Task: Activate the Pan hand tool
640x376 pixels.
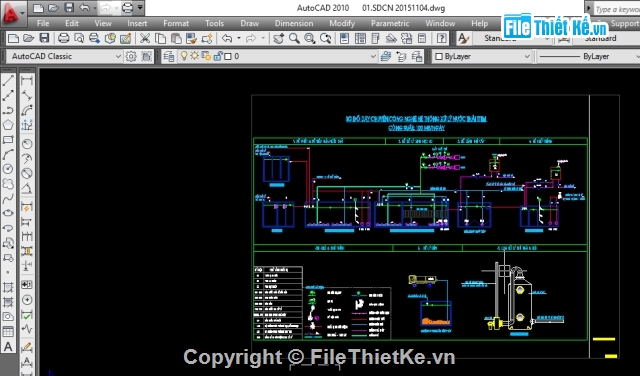Action: [x=279, y=39]
